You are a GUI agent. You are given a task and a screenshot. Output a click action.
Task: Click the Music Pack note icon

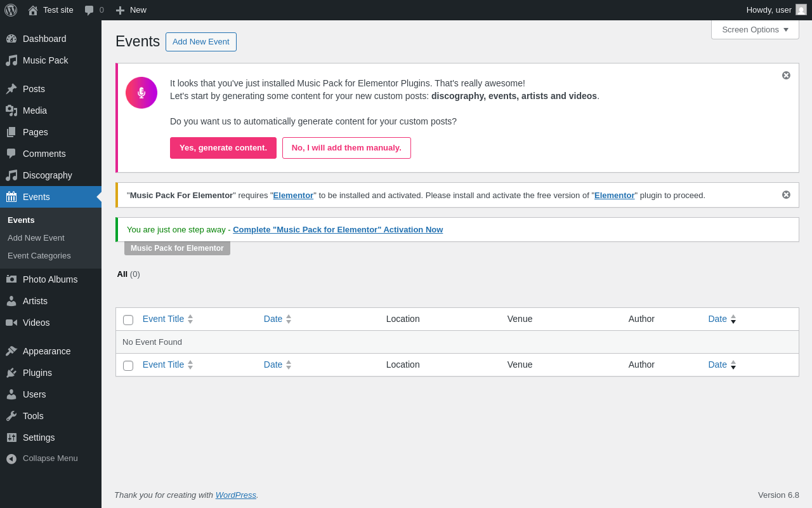11,60
